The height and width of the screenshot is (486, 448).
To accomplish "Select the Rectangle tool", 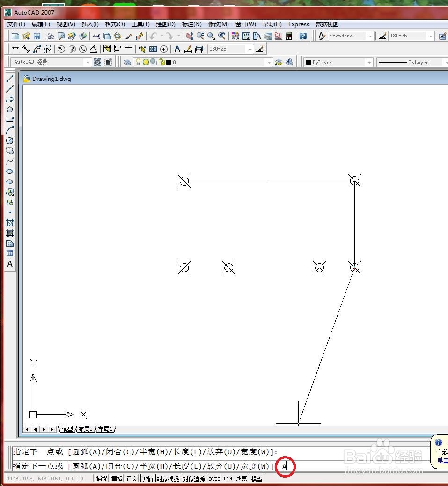I will [x=10, y=120].
